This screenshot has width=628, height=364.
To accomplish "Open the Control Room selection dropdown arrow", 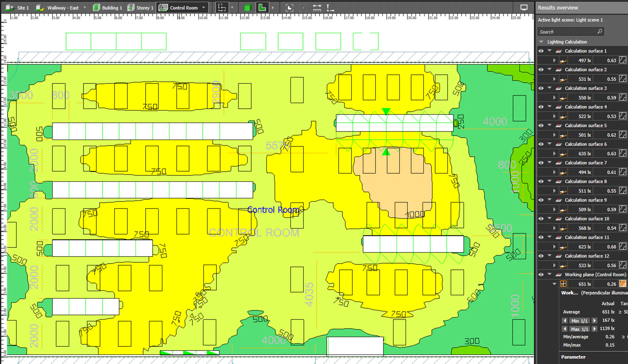I will (x=204, y=8).
